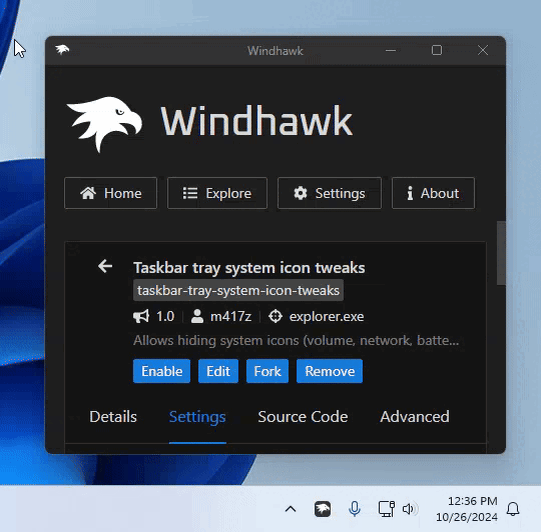Open notifications bell in taskbar
This screenshot has width=541, height=532.
tap(513, 509)
